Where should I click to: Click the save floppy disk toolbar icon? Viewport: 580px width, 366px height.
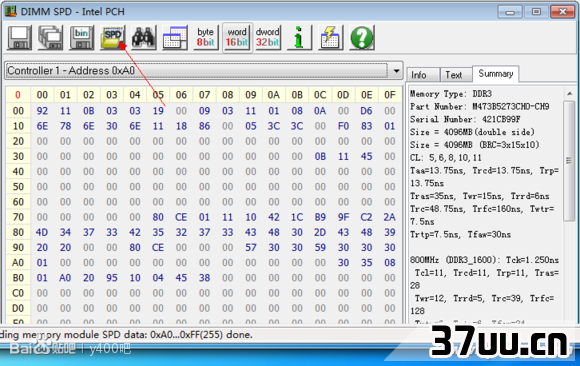[x=20, y=38]
